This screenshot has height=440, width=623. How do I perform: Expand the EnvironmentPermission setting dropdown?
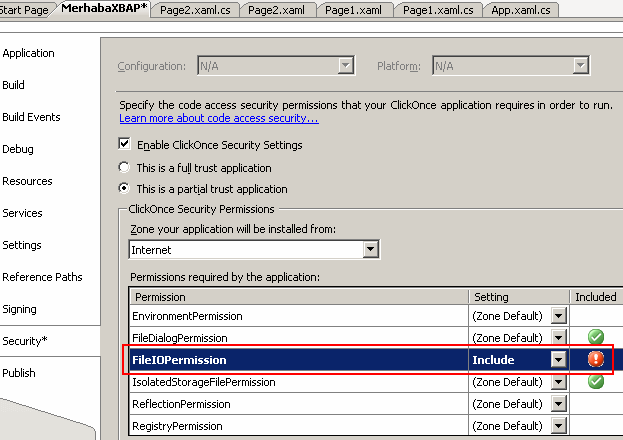pyautogui.click(x=559, y=316)
